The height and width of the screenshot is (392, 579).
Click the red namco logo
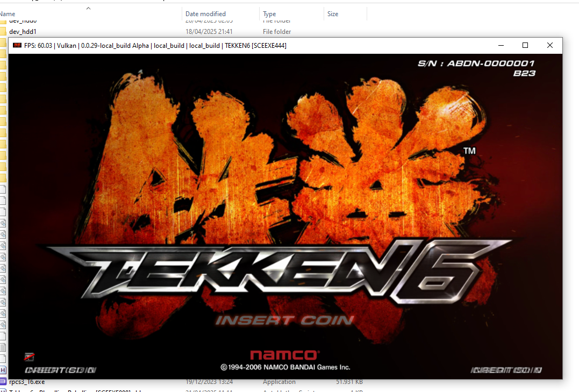[285, 355]
